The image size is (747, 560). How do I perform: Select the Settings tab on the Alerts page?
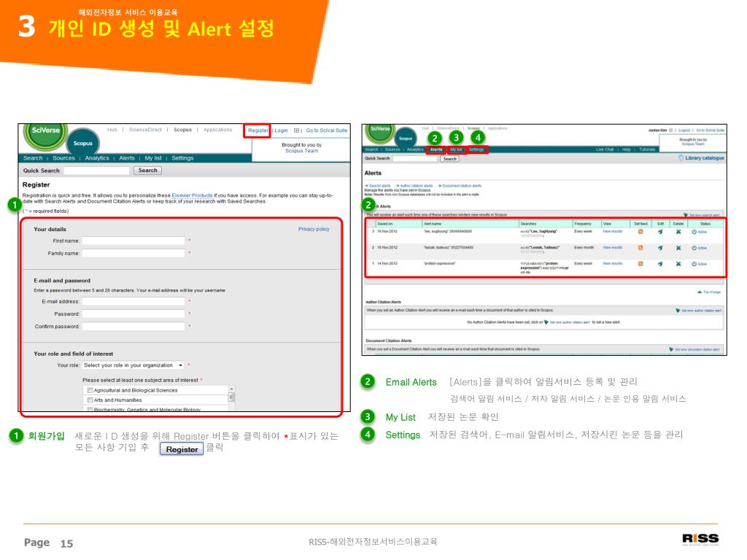476,149
